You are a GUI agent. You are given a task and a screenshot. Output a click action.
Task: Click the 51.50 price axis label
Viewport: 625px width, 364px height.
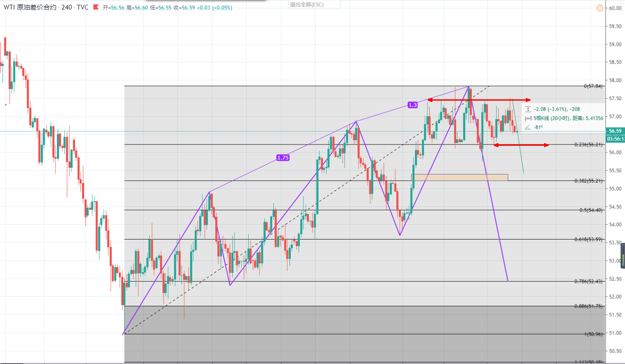[615, 315]
